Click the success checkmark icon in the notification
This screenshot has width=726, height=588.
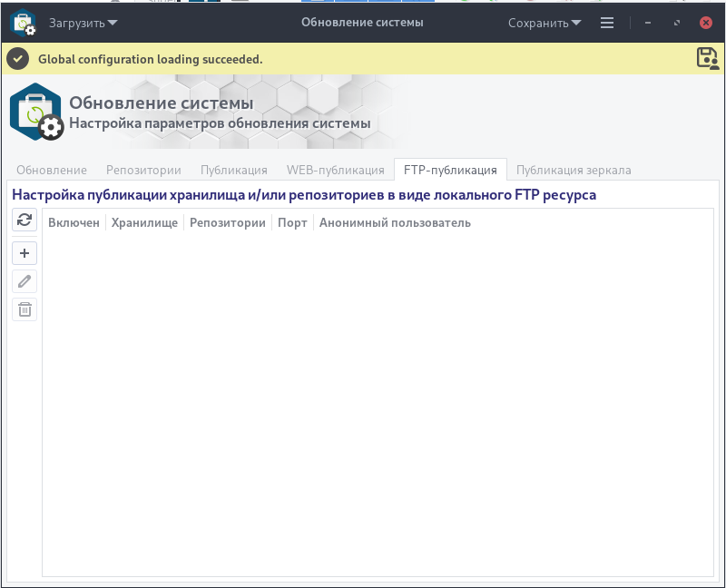click(x=18, y=59)
